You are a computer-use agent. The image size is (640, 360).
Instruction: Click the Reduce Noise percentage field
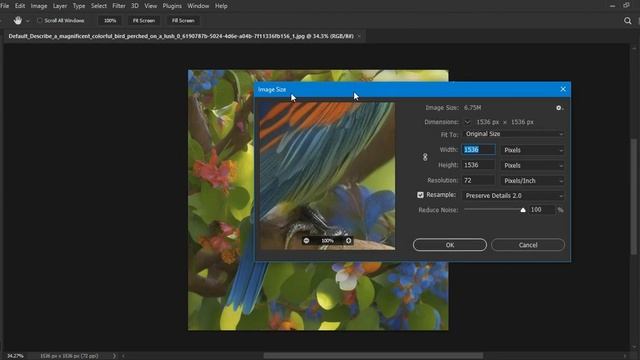pos(542,210)
